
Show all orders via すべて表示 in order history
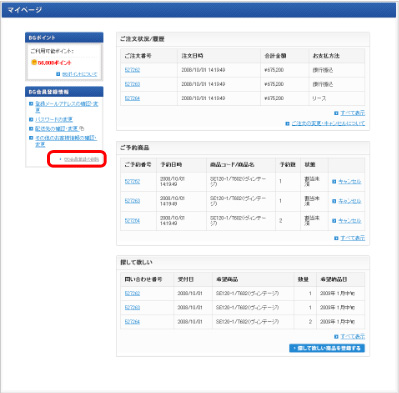pyautogui.click(x=353, y=113)
